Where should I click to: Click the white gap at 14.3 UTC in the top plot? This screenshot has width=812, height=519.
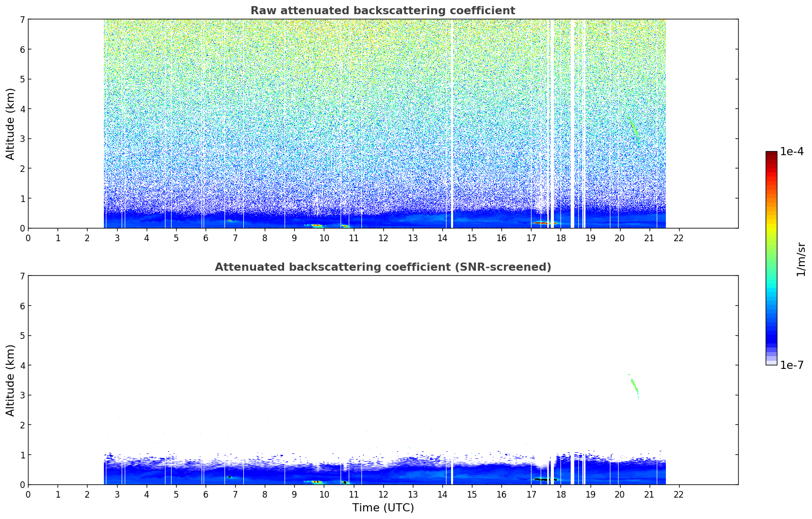(452, 124)
